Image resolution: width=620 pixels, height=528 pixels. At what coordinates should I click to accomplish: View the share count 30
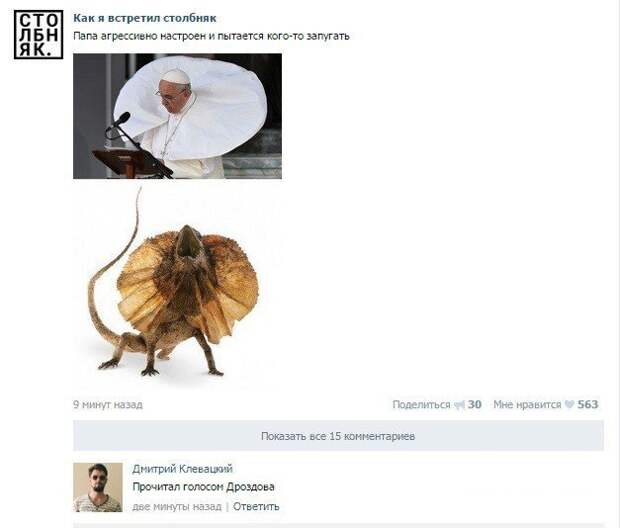(475, 405)
